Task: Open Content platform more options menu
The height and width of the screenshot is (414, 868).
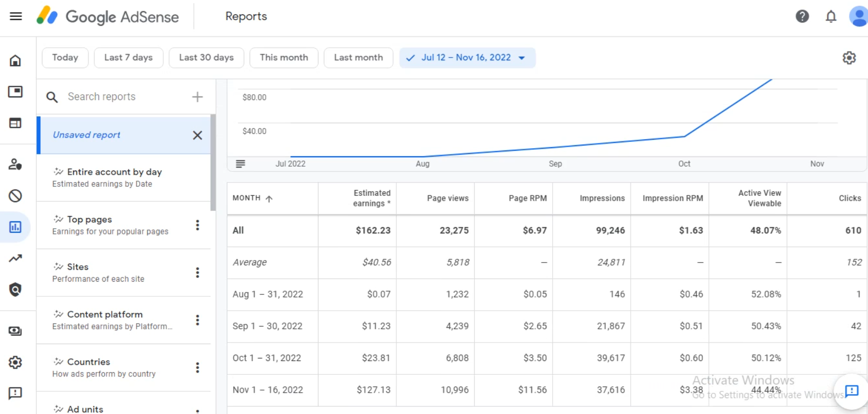Action: (197, 320)
